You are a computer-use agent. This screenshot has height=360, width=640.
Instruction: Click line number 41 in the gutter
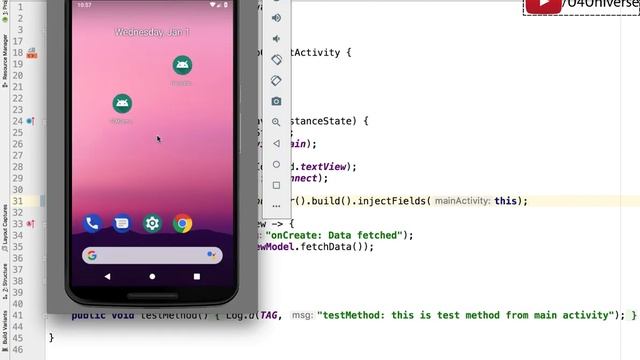18,315
